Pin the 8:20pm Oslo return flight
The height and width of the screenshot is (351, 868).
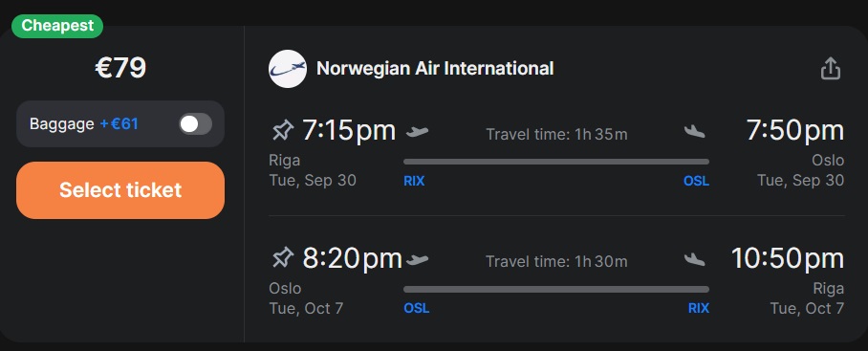(282, 258)
